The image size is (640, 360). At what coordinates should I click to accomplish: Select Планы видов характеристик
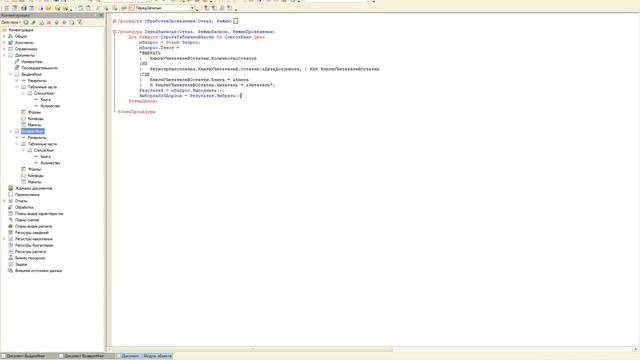tap(39, 213)
